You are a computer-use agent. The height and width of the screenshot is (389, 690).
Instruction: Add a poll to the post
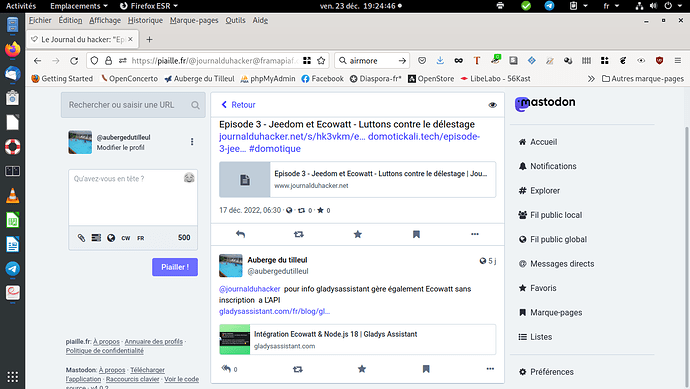click(96, 238)
